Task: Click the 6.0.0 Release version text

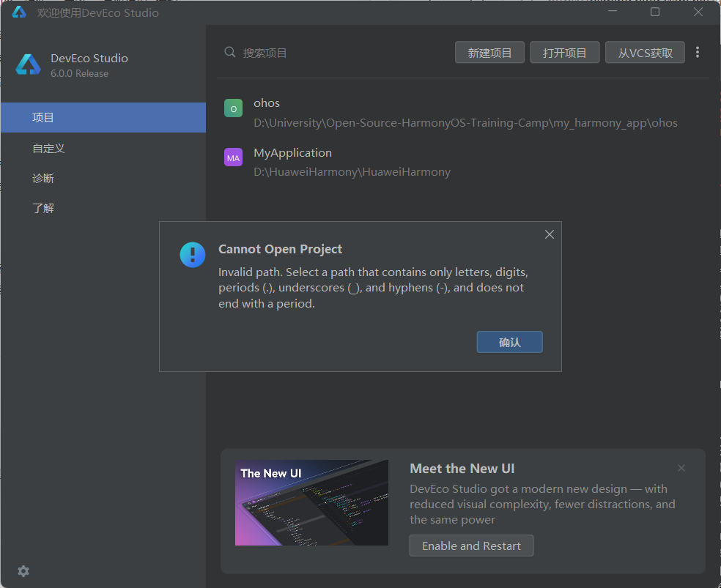Action: (x=80, y=73)
